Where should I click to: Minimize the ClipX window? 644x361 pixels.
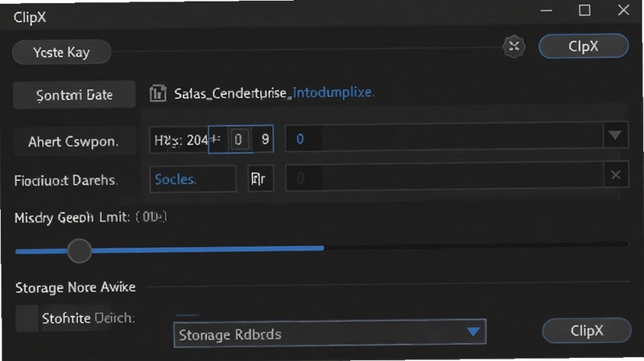pos(547,10)
